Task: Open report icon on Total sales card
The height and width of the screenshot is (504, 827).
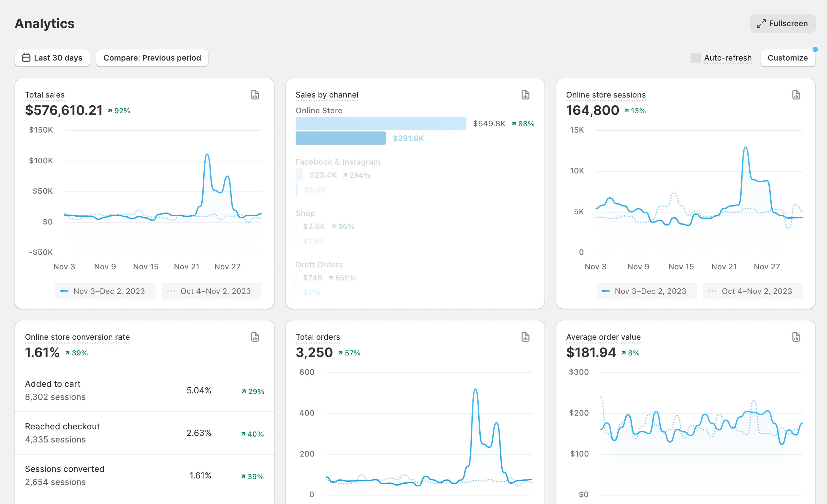Action: click(255, 95)
